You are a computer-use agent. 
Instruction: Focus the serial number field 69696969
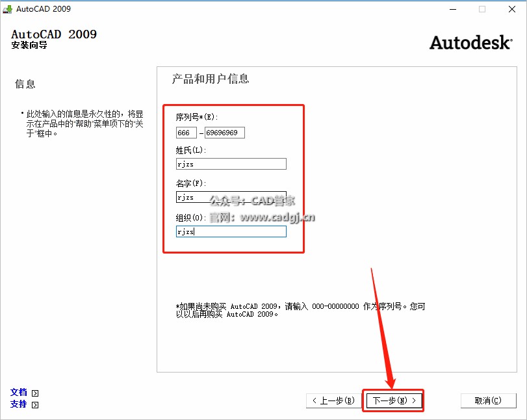pos(225,133)
